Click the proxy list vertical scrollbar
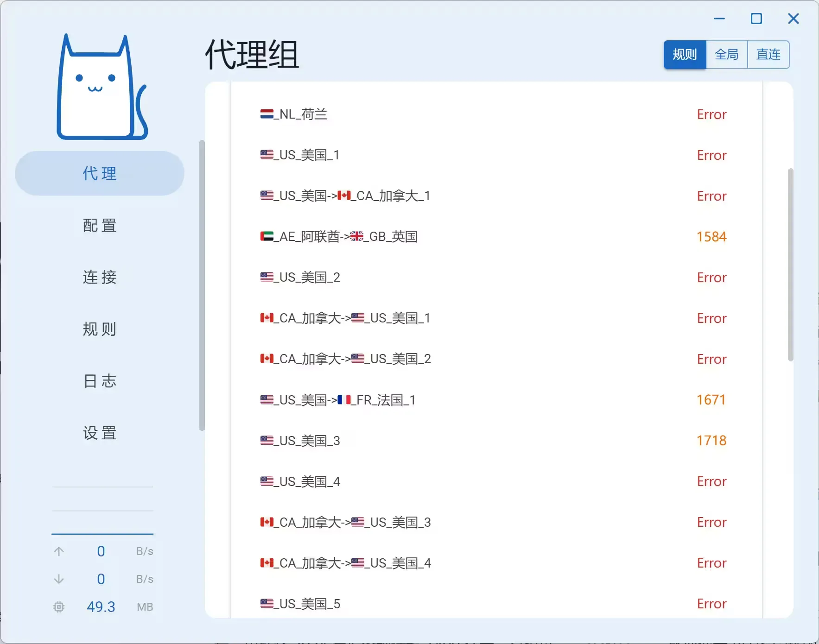 [790, 264]
